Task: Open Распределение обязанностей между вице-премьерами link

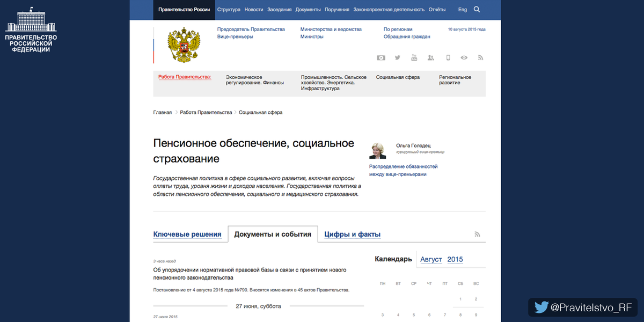Action: (404, 171)
